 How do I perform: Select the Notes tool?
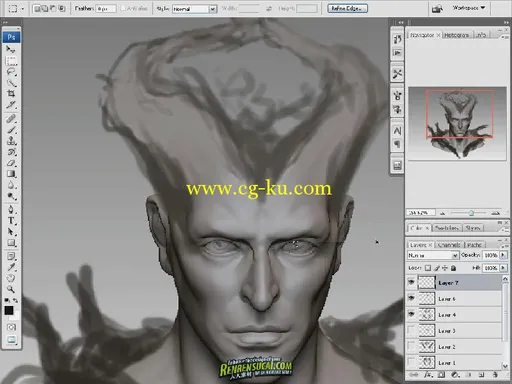(11, 256)
